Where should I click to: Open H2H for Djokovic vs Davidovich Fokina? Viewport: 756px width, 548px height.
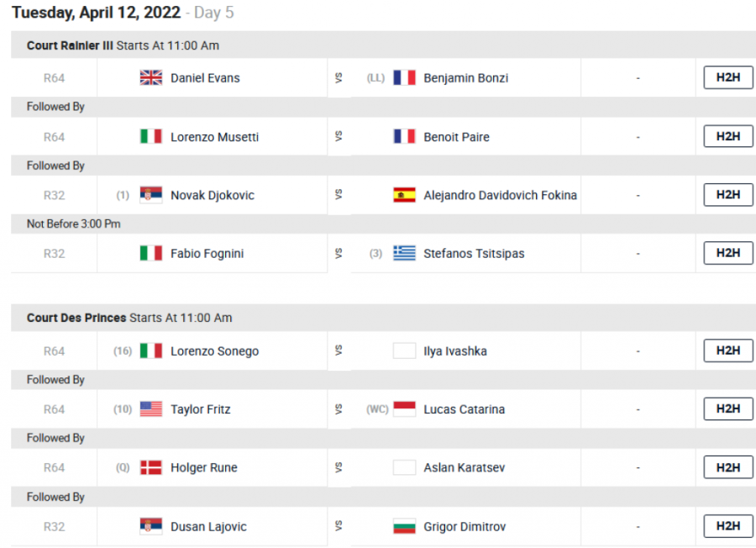(x=727, y=194)
